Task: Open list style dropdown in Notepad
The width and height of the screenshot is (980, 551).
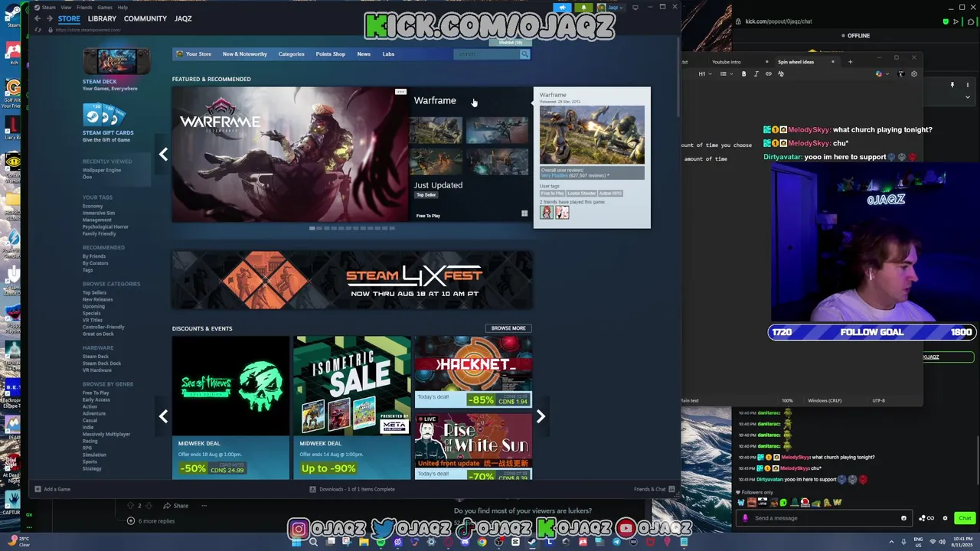Action: tap(727, 74)
